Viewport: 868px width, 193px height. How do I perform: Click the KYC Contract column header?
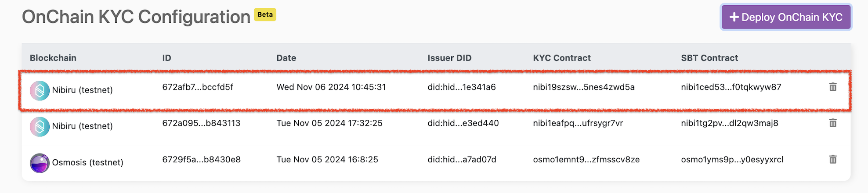[561, 58]
